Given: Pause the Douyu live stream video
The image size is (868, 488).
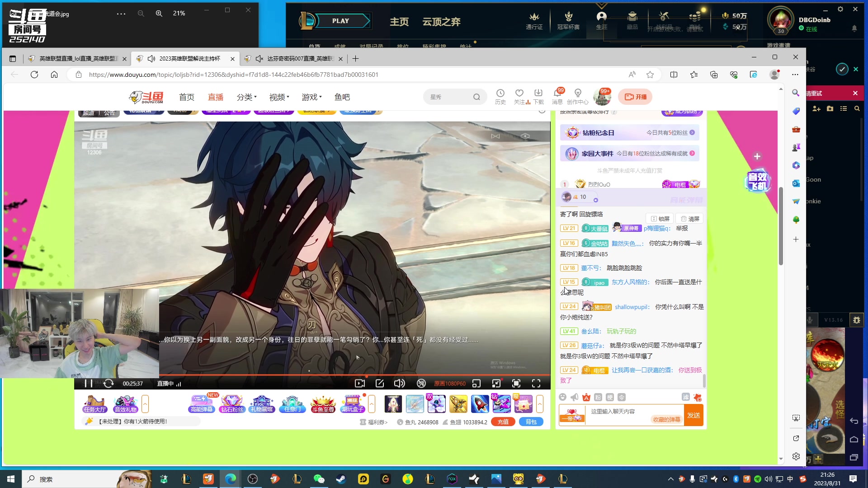Looking at the screenshot, I should 89,383.
